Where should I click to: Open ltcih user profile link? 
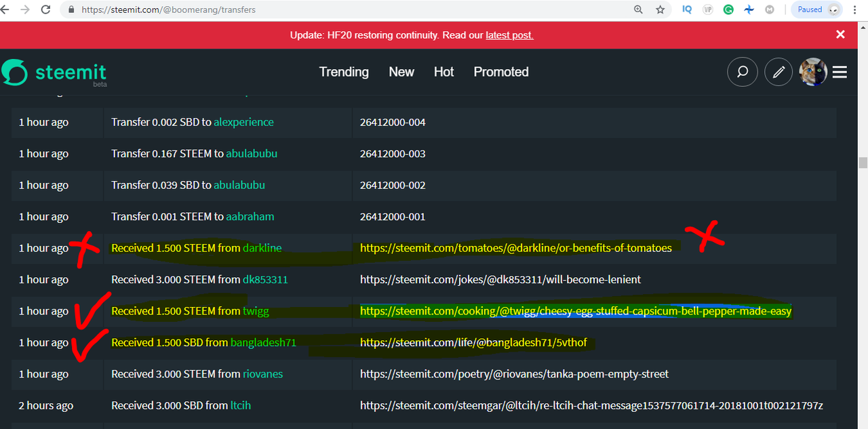point(241,405)
